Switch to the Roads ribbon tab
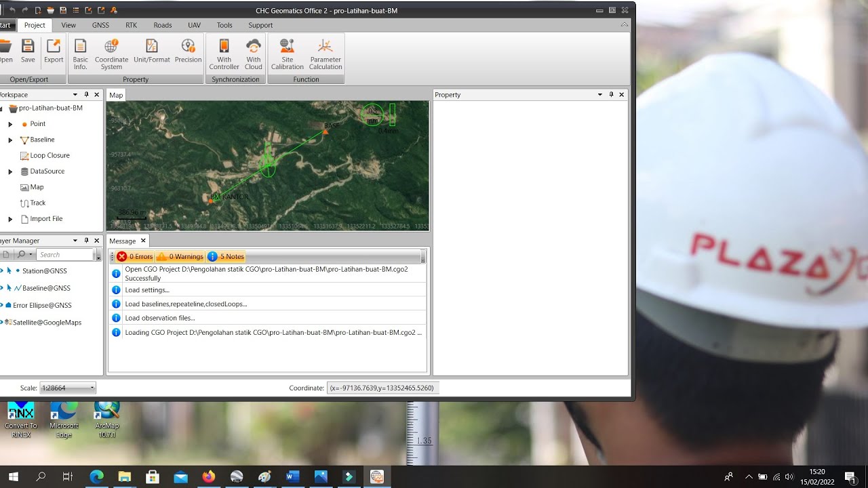The height and width of the screenshot is (488, 868). [x=163, y=25]
